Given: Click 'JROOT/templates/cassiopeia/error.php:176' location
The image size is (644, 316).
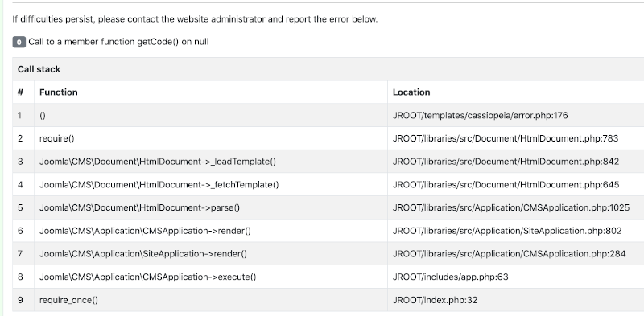Looking at the screenshot, I should 480,115.
